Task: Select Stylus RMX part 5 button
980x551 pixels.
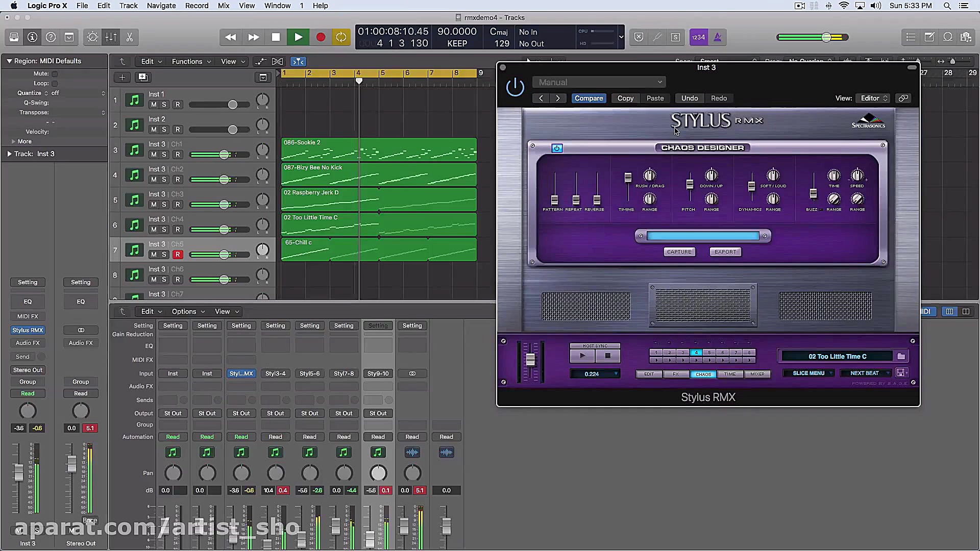Action: tap(709, 353)
